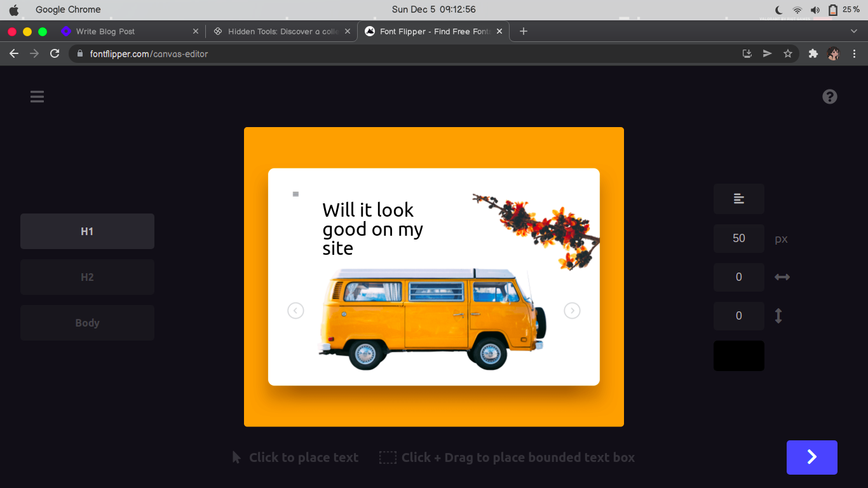868x488 pixels.
Task: Open a new tab with the plus button
Action: pyautogui.click(x=524, y=31)
